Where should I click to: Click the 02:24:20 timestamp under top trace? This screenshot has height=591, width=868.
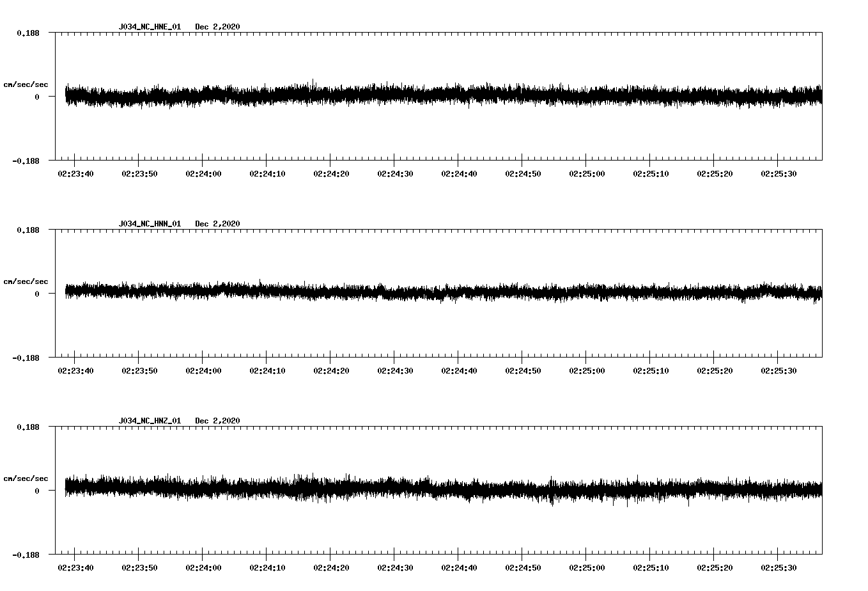coord(330,173)
